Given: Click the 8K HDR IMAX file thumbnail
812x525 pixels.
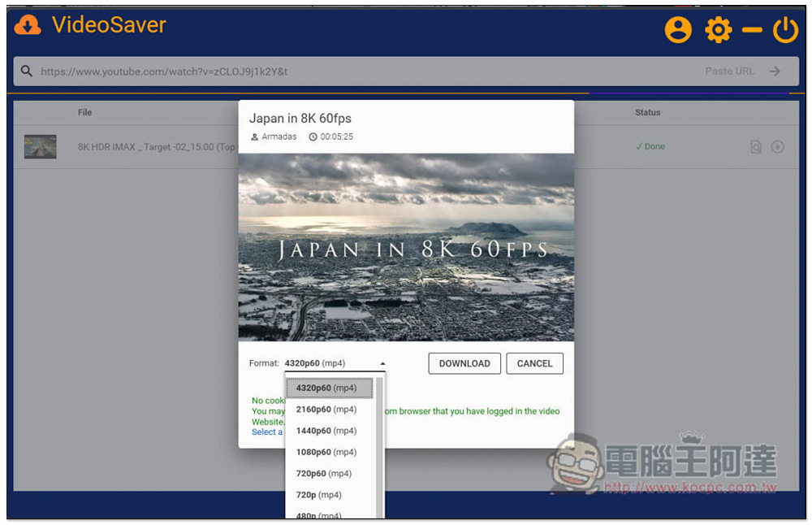Looking at the screenshot, I should point(41,146).
